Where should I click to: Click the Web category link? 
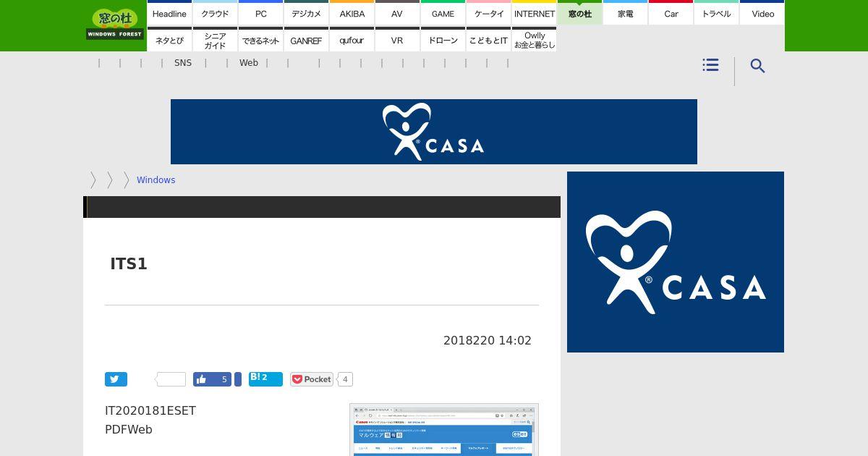(249, 63)
